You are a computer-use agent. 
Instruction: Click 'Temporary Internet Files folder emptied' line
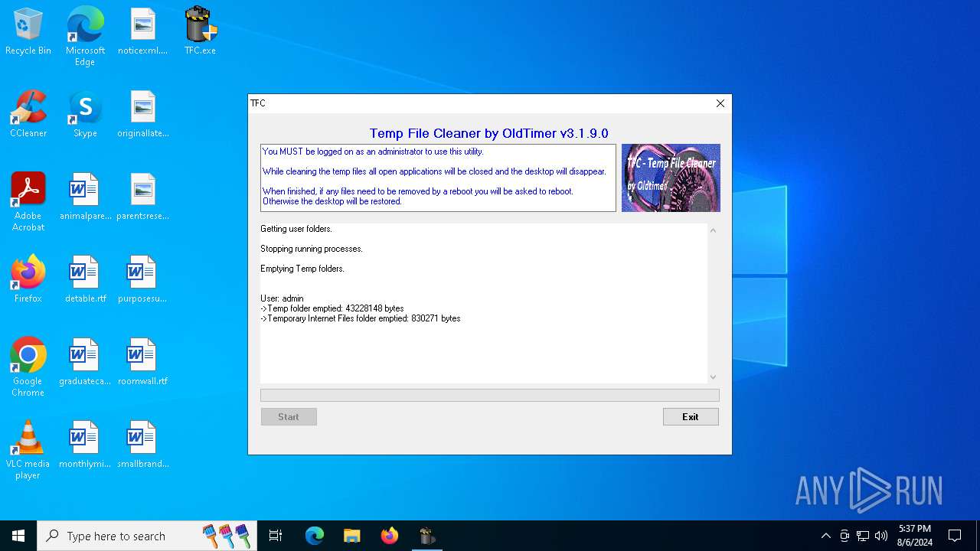click(x=361, y=318)
